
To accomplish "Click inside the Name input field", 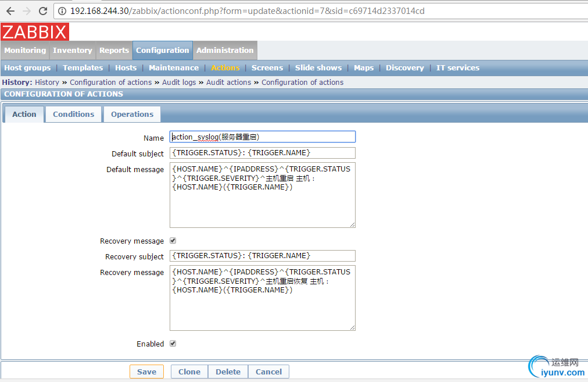I will [x=262, y=136].
